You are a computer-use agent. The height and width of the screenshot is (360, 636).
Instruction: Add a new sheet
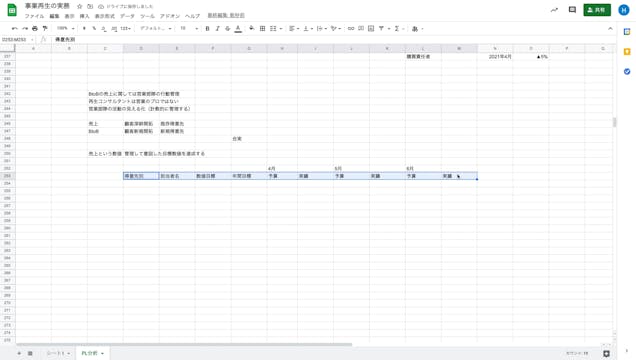(x=19, y=354)
